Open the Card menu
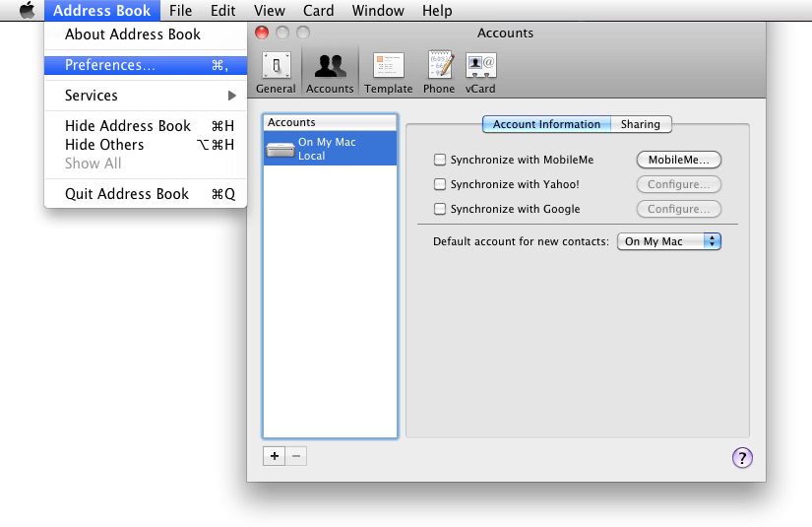Image resolution: width=812 pixels, height=527 pixels. pyautogui.click(x=318, y=11)
